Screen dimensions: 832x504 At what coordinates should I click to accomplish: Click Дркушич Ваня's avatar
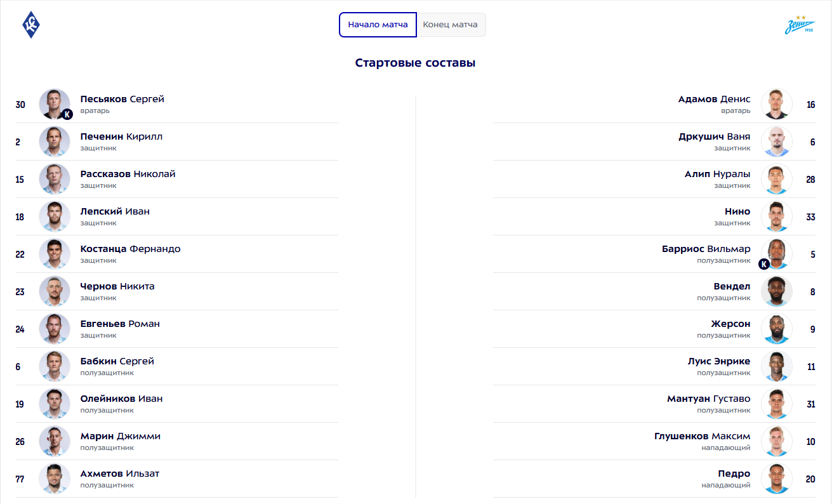[x=777, y=142]
